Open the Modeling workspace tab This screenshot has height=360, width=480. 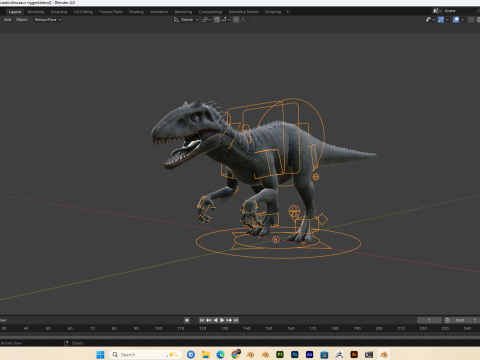click(x=36, y=12)
